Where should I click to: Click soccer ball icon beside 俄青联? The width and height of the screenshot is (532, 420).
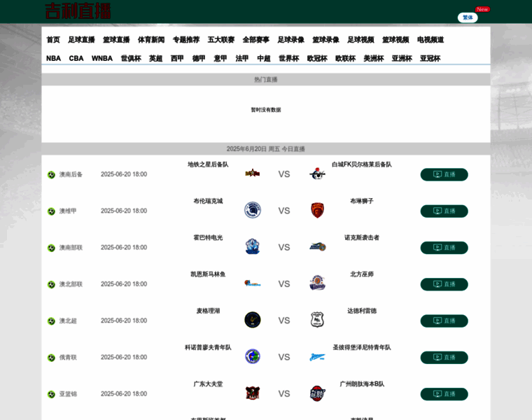[51, 358]
